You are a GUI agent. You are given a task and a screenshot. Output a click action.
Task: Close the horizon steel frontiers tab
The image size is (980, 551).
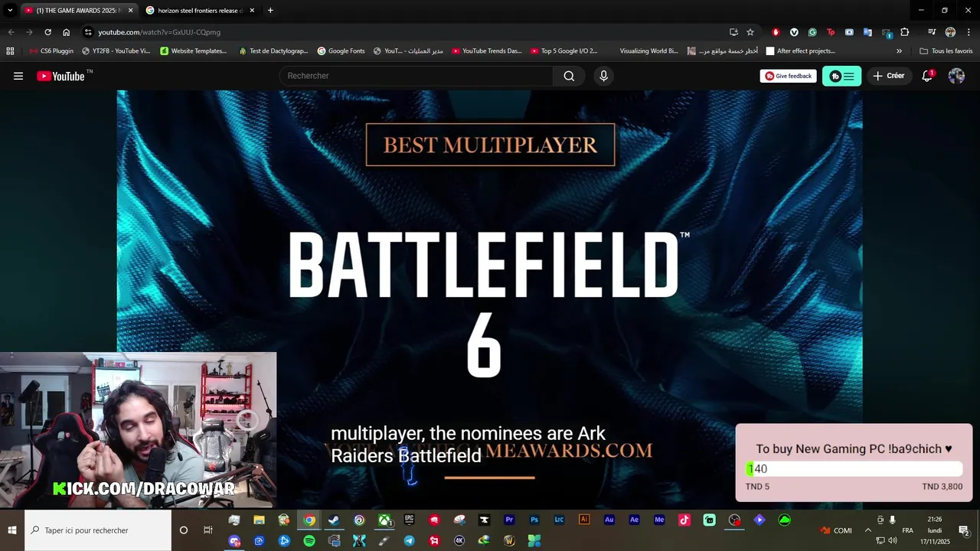(252, 10)
